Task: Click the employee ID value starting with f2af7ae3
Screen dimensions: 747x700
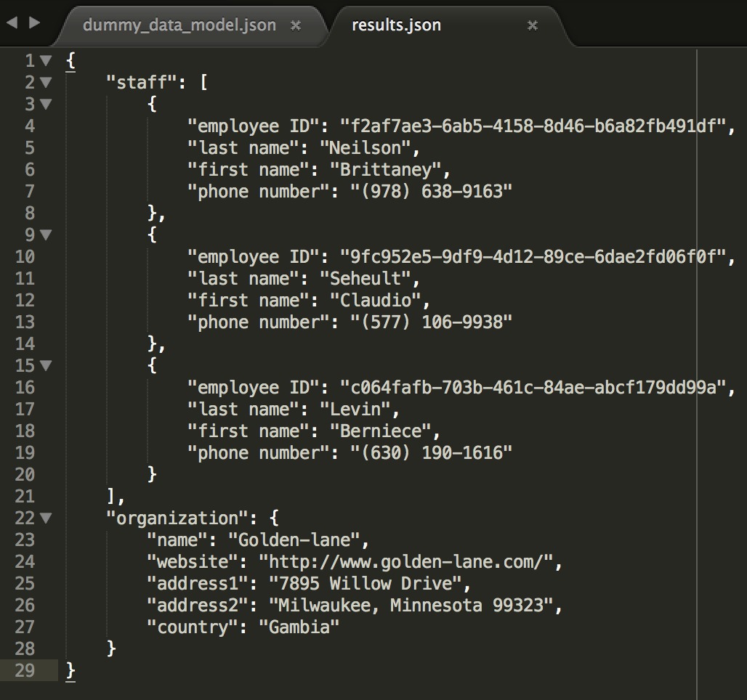Action: coord(532,126)
